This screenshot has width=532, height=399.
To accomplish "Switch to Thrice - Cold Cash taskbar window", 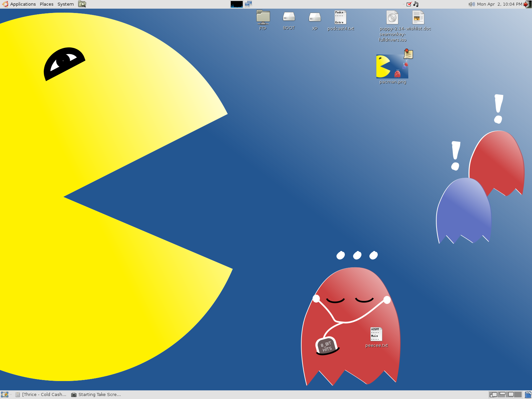I will click(x=41, y=395).
